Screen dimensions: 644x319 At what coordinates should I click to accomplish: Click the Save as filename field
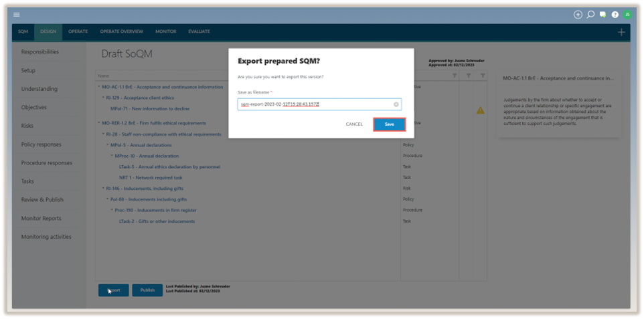point(315,104)
